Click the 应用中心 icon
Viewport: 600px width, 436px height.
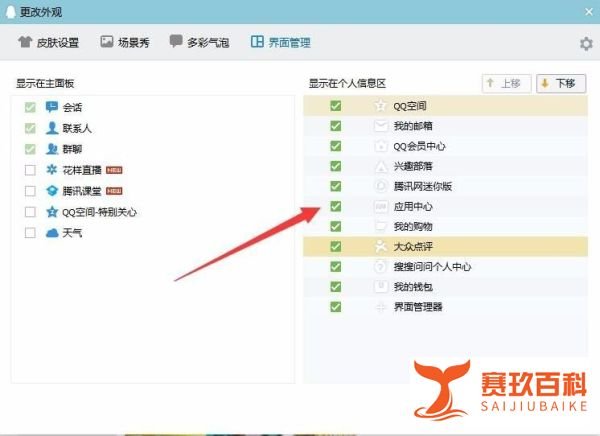[x=380, y=206]
